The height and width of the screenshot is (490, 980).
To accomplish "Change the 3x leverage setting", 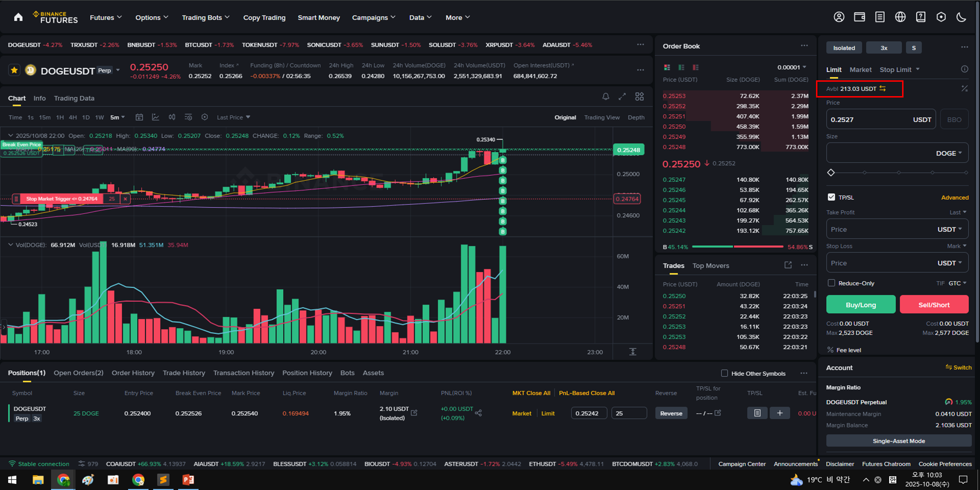I will [x=884, y=48].
